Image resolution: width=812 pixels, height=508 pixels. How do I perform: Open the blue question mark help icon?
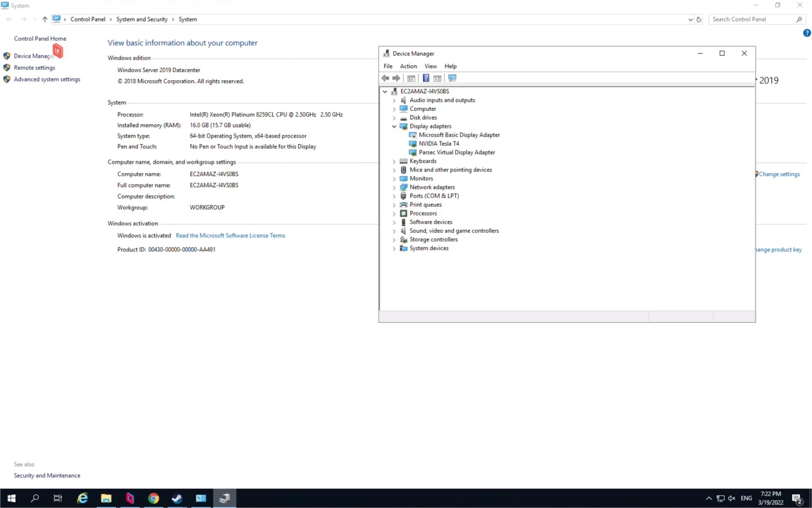pyautogui.click(x=426, y=78)
